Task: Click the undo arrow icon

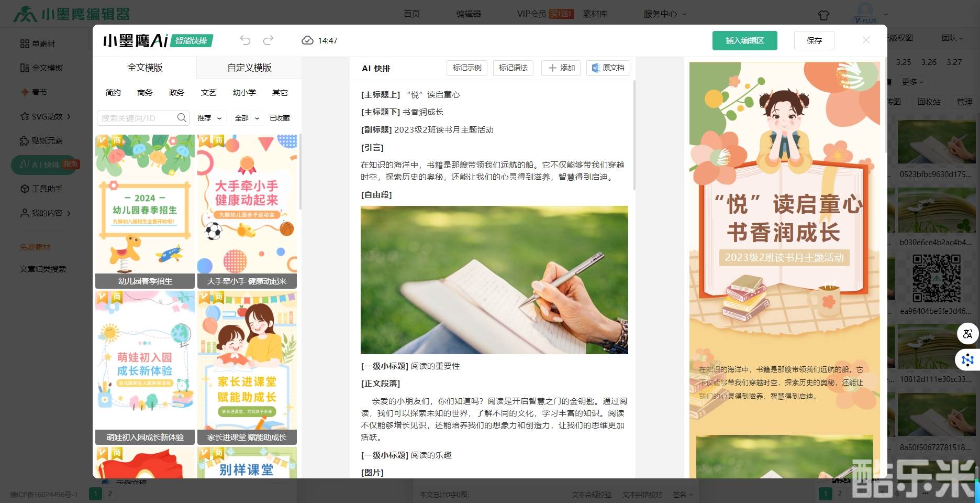Action: click(245, 40)
